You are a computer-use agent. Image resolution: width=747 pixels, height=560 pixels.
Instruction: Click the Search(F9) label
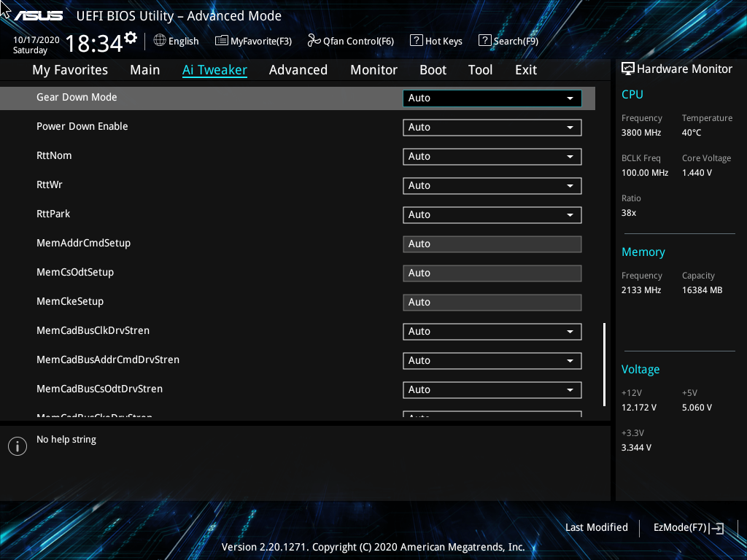[516, 42]
